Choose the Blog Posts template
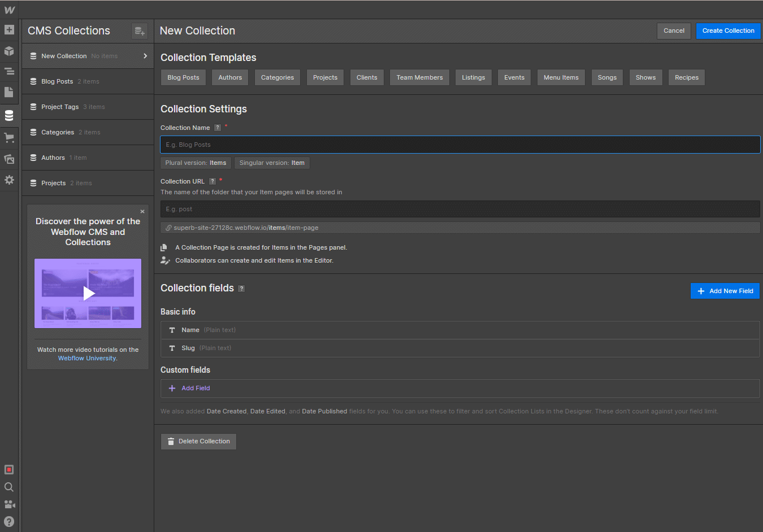 (x=183, y=77)
